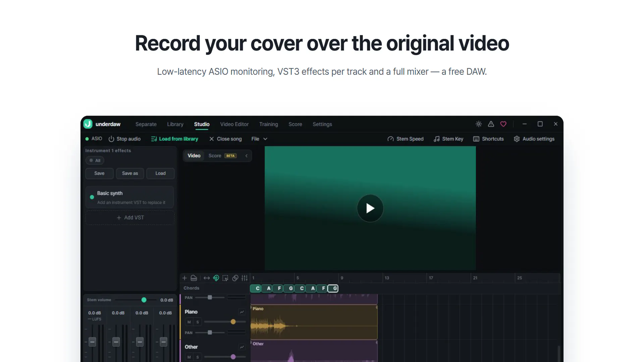Click the Save effects button

(x=99, y=173)
